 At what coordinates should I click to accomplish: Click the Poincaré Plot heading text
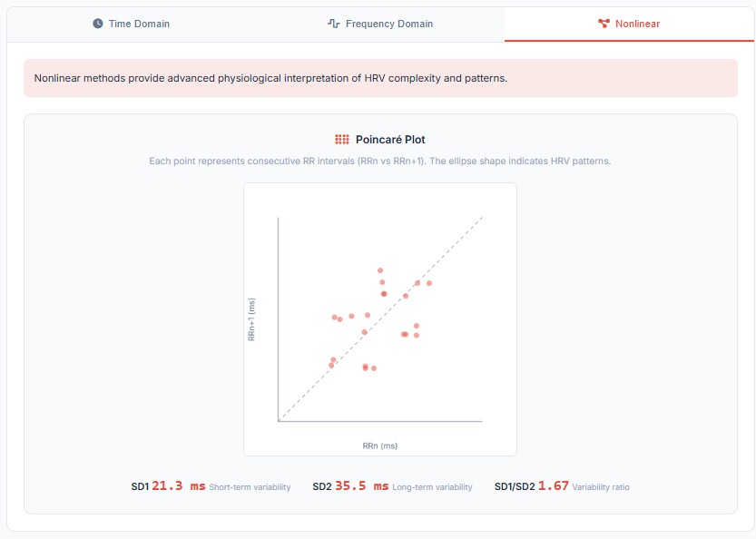pos(390,140)
